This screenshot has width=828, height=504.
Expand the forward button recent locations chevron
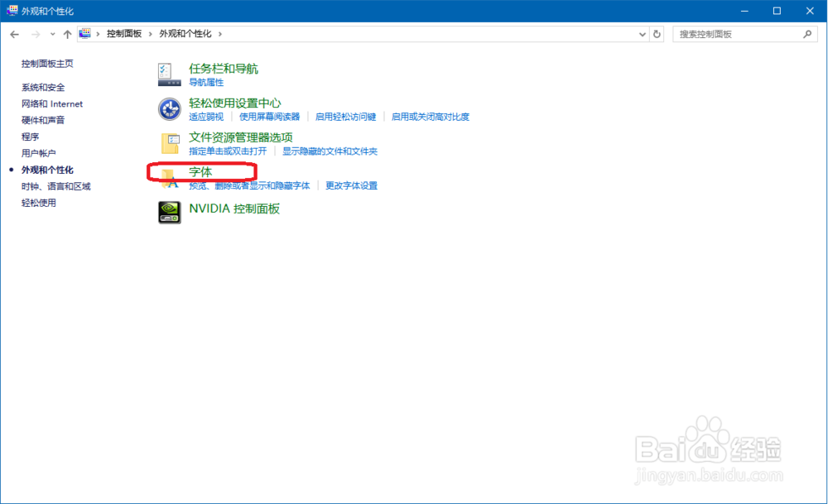pyautogui.click(x=52, y=33)
